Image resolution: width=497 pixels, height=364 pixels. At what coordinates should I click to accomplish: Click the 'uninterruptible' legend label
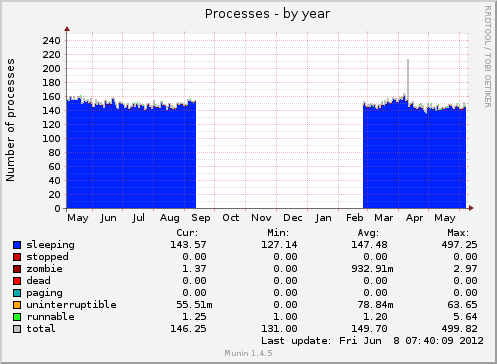pos(71,305)
